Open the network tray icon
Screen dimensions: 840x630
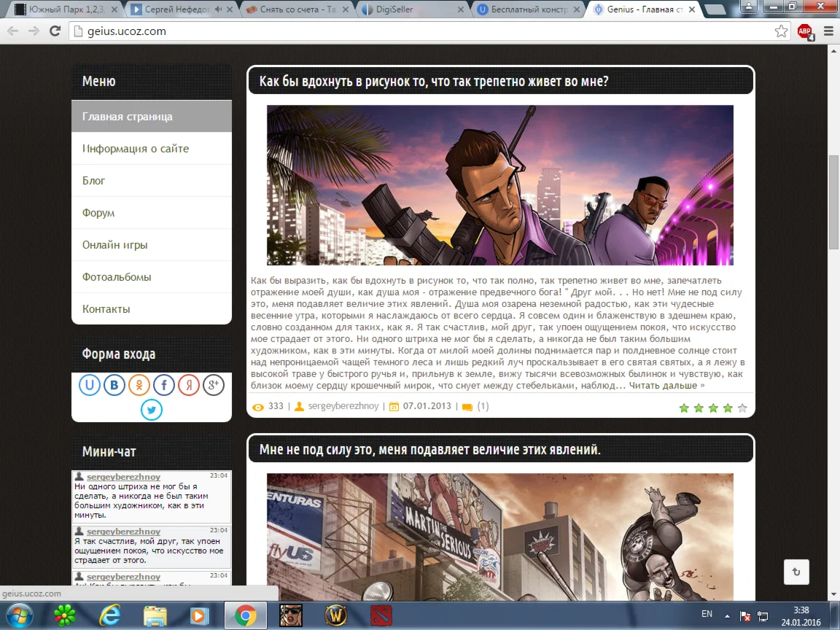[x=762, y=617]
